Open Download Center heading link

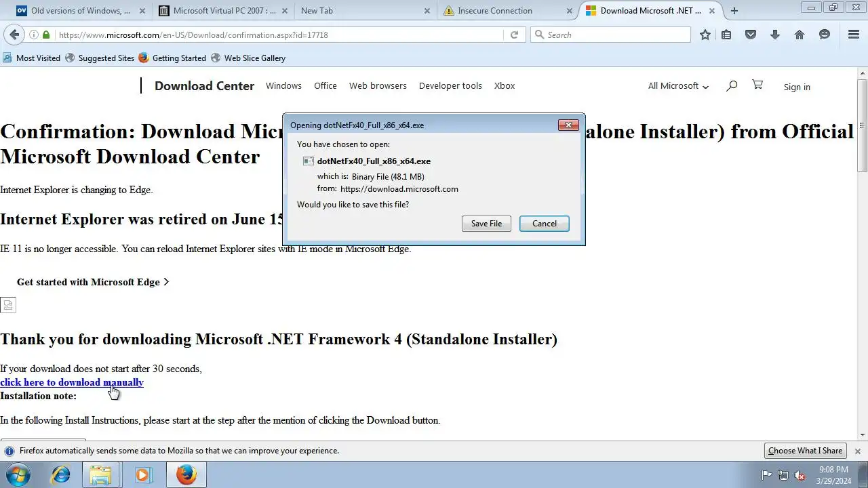pyautogui.click(x=204, y=85)
